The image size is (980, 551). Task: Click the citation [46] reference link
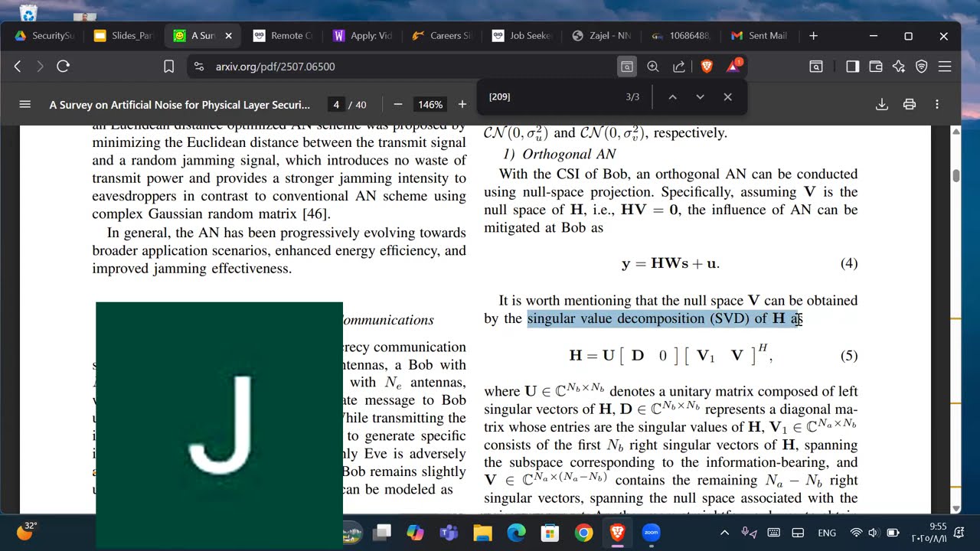[x=316, y=214]
